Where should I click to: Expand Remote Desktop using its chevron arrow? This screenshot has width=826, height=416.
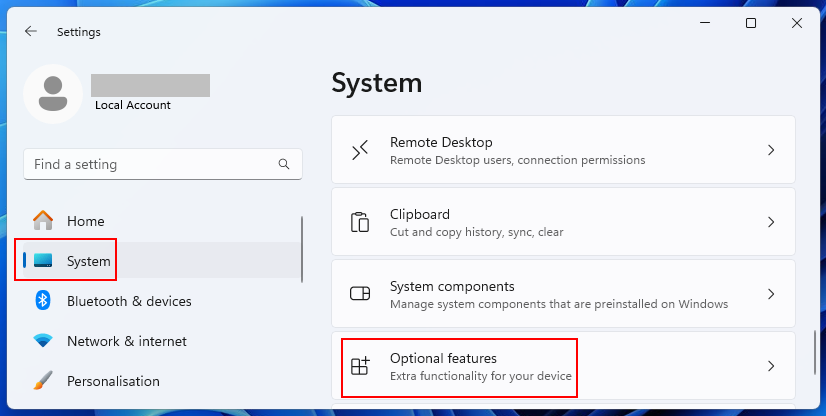click(771, 150)
